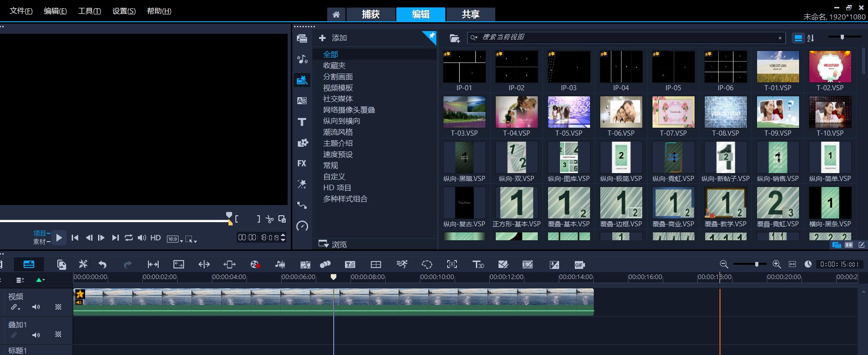Screen dimensions: 868x355
Task: Toggle HD preview mode
Action: [x=156, y=237]
